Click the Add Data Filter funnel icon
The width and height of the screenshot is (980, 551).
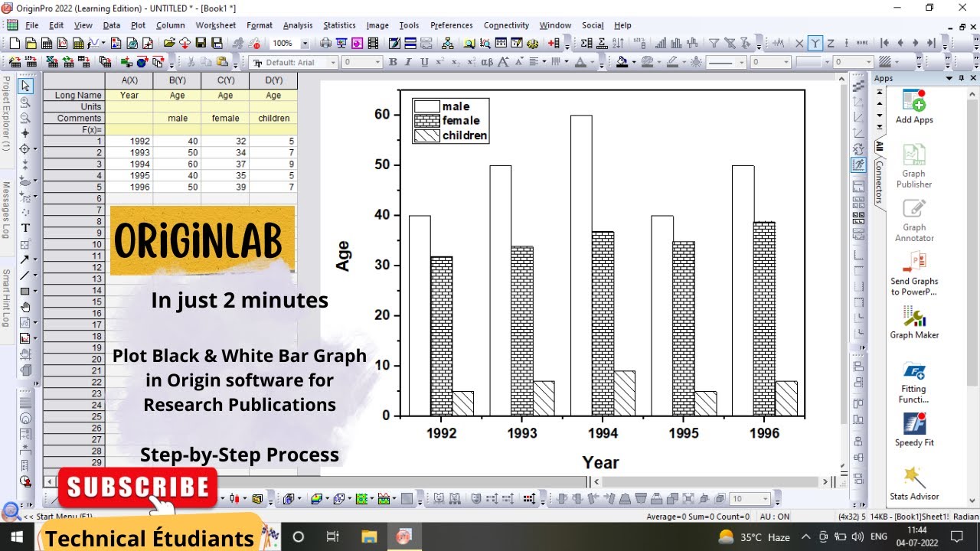click(714, 44)
